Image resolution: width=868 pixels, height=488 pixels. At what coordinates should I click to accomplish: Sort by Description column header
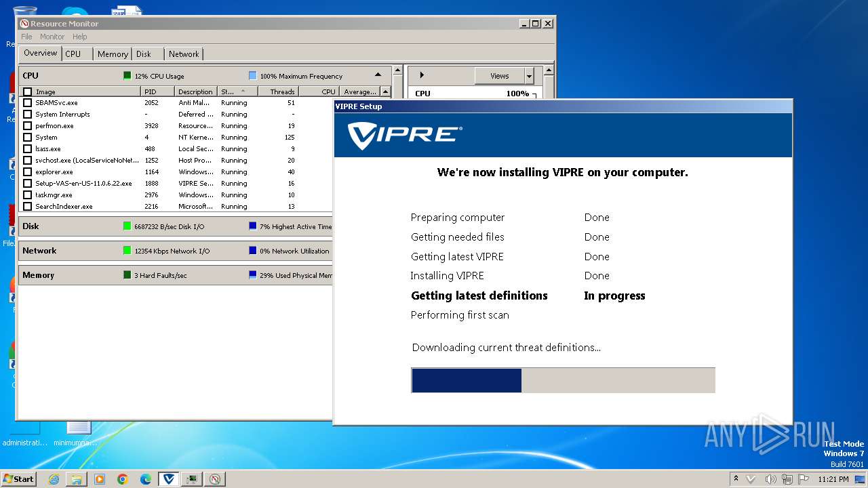click(195, 91)
